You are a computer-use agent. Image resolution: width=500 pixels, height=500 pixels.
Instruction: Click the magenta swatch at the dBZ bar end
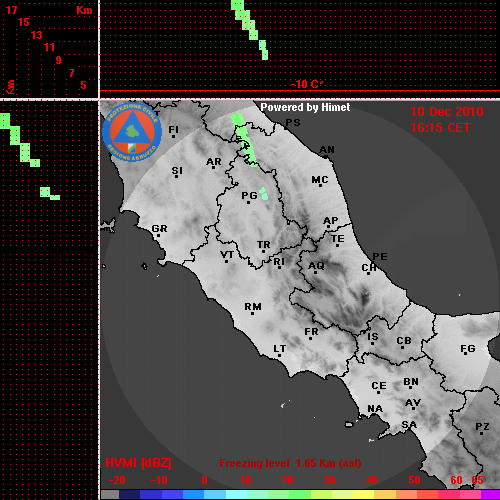click(491, 495)
